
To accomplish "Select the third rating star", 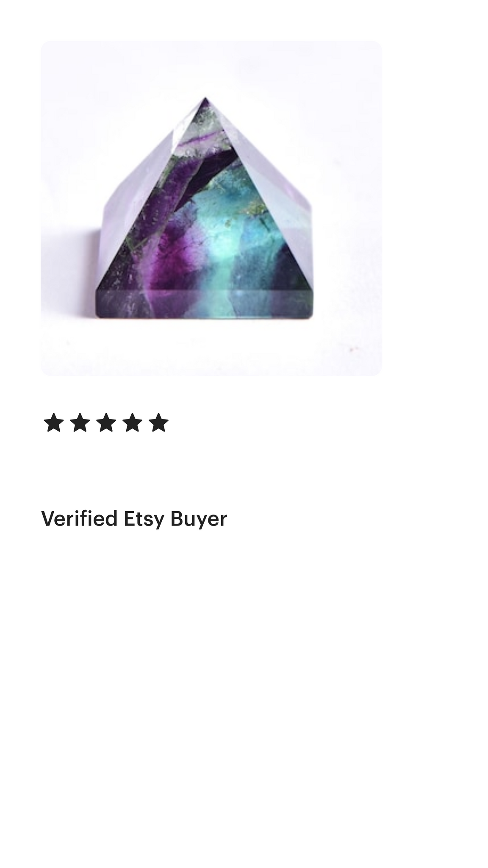I will coord(106,423).
